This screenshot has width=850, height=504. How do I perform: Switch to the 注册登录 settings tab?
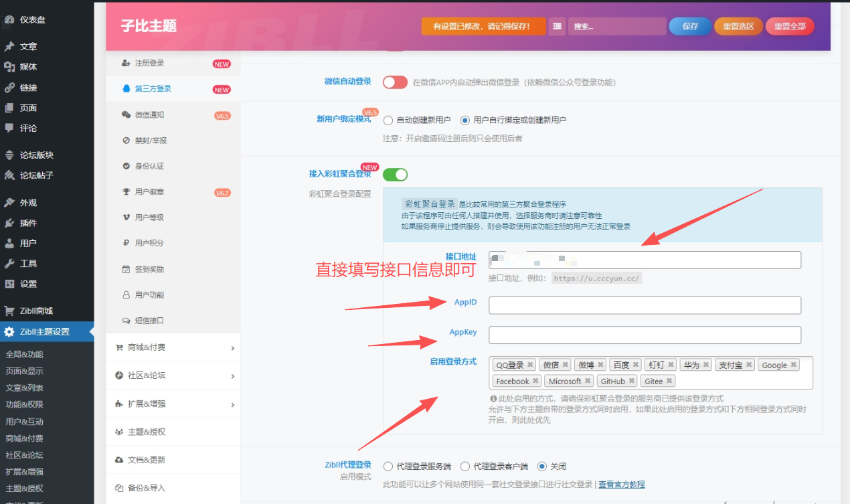(149, 63)
